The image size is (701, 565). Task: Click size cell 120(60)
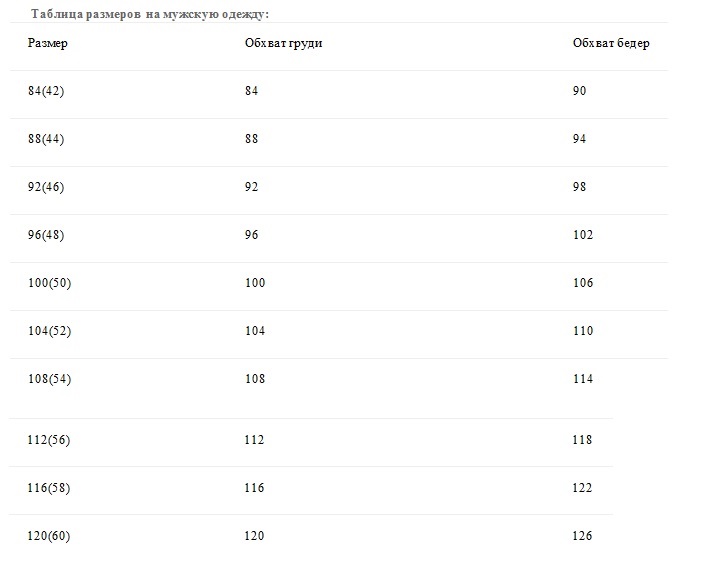coord(49,535)
